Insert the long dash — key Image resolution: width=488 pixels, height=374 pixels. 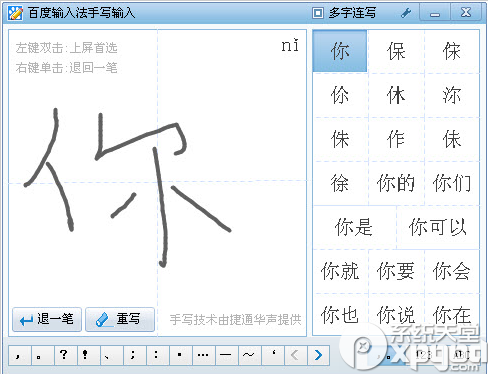click(x=227, y=355)
